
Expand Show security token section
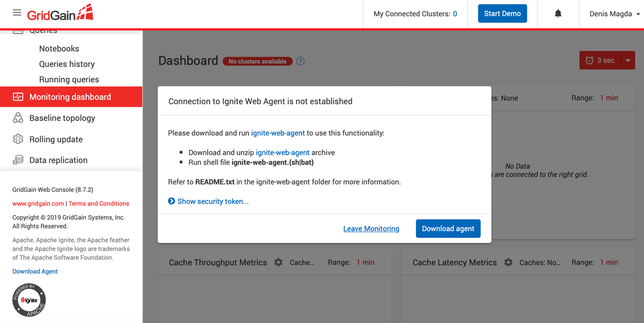(208, 201)
